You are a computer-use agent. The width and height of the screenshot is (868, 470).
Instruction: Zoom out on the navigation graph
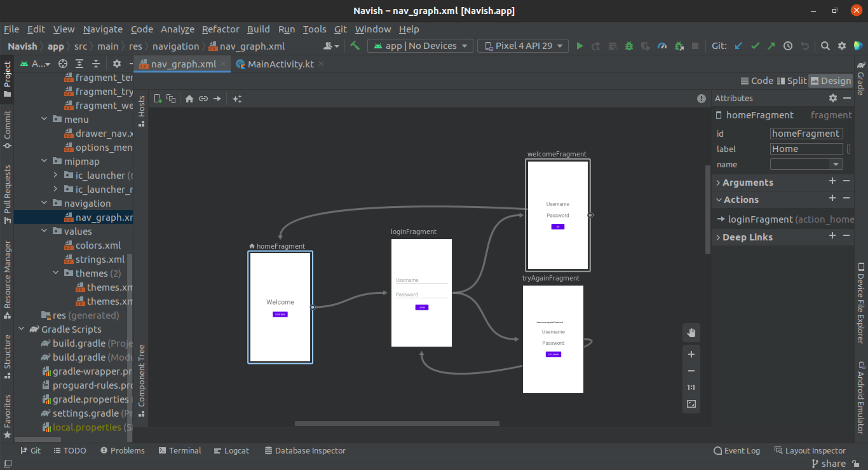pos(691,371)
